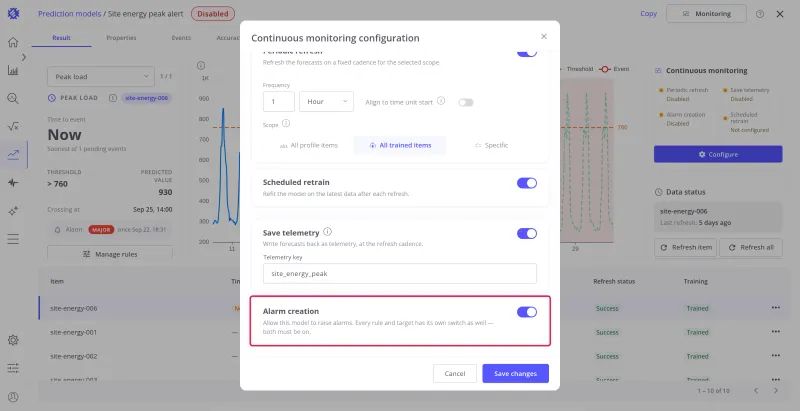Screen dimensions: 800x411
Task: Click the Item column header
Action: point(57,281)
